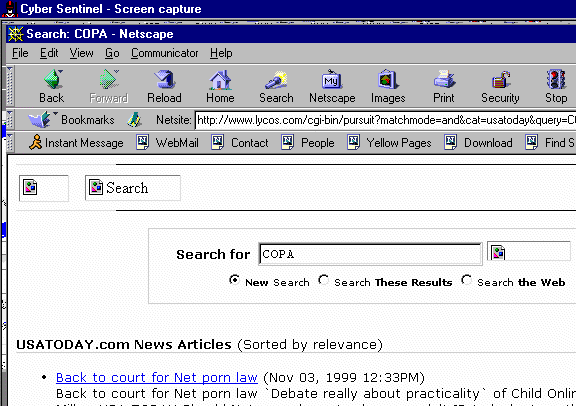Image resolution: width=576 pixels, height=406 pixels.
Task: Collapse the navigation toolbar grip handle
Action: (10, 87)
